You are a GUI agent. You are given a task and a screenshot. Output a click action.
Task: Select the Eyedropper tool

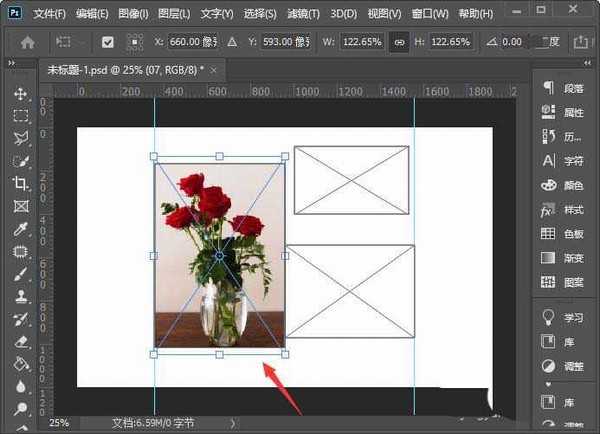coord(20,229)
